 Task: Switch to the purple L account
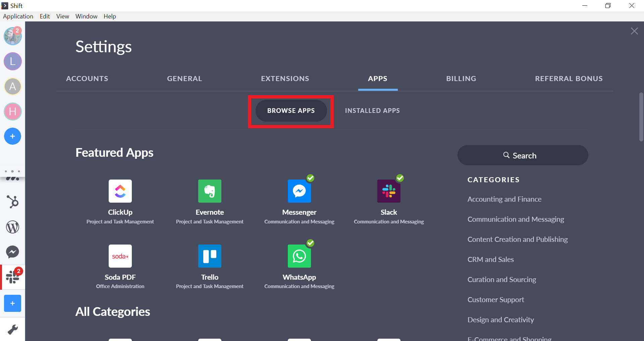(x=13, y=61)
